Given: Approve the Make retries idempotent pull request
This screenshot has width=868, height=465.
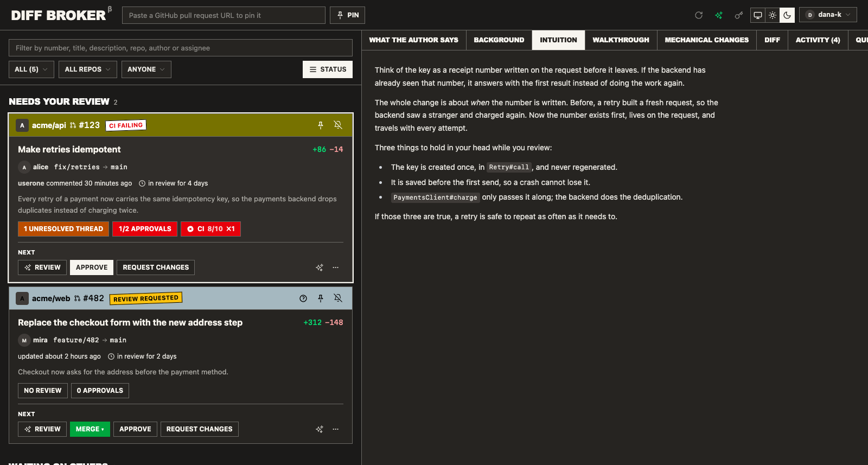Looking at the screenshot, I should tap(92, 267).
